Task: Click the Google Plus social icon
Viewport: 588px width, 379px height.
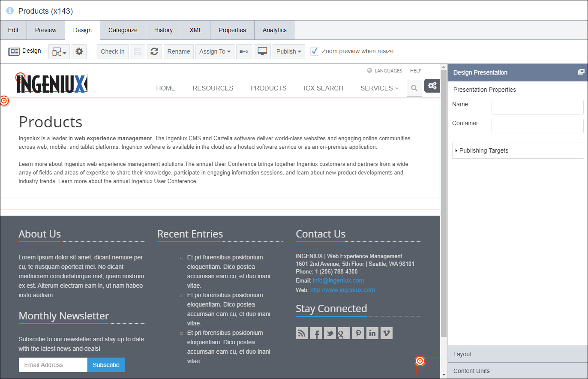Action: [x=344, y=333]
